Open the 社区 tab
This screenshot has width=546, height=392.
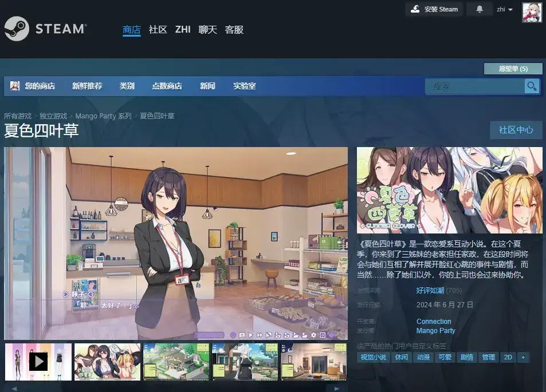158,30
